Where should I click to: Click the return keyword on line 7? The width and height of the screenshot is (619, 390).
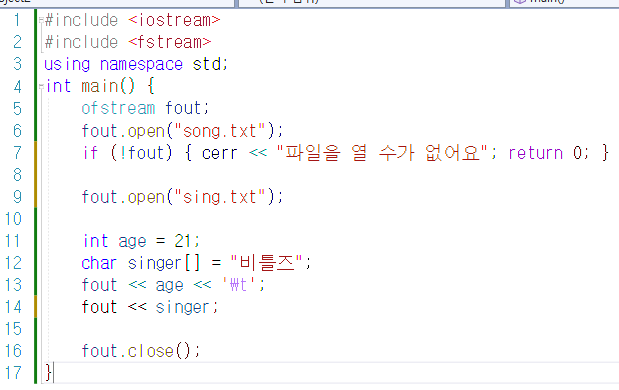[x=535, y=153]
